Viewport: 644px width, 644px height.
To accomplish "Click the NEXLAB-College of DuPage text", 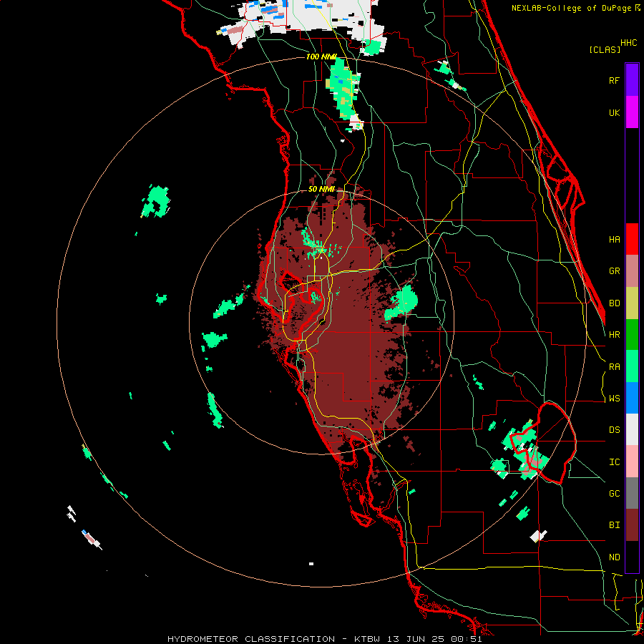I will point(572,8).
